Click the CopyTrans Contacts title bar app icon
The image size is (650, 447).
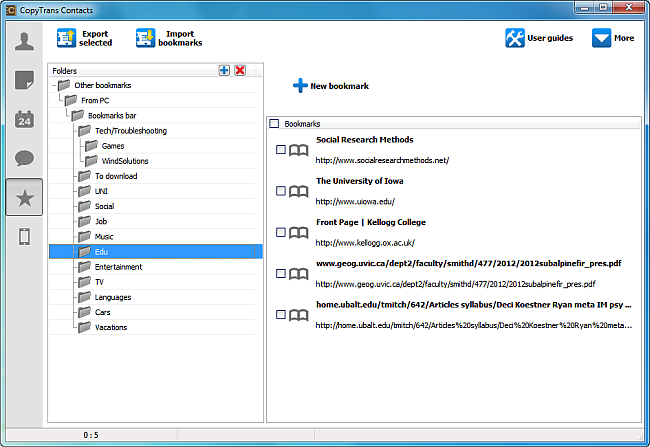[x=11, y=10]
